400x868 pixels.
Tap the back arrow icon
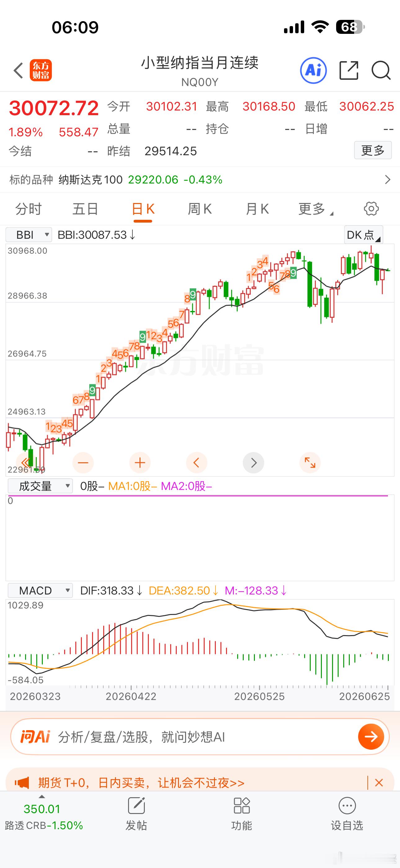(x=18, y=70)
